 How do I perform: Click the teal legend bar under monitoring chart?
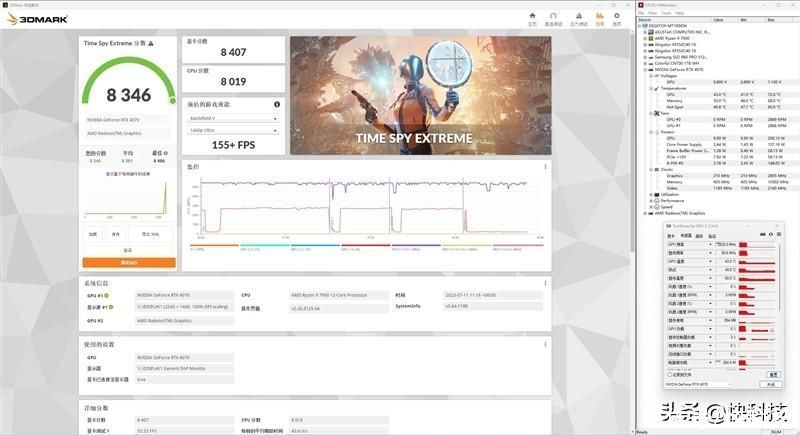[265, 245]
